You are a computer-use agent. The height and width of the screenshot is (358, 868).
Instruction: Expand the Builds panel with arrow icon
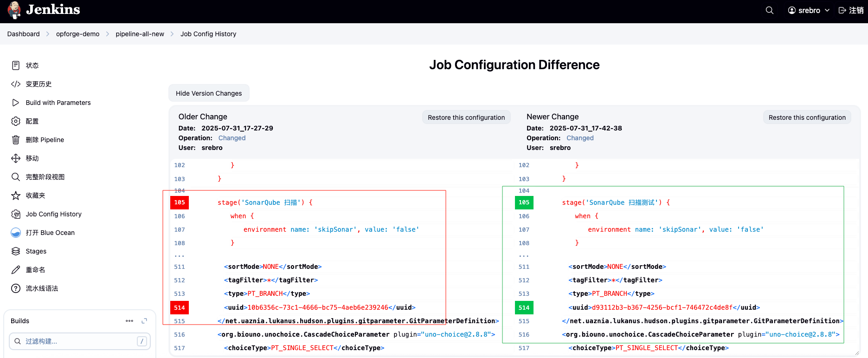[x=144, y=321]
